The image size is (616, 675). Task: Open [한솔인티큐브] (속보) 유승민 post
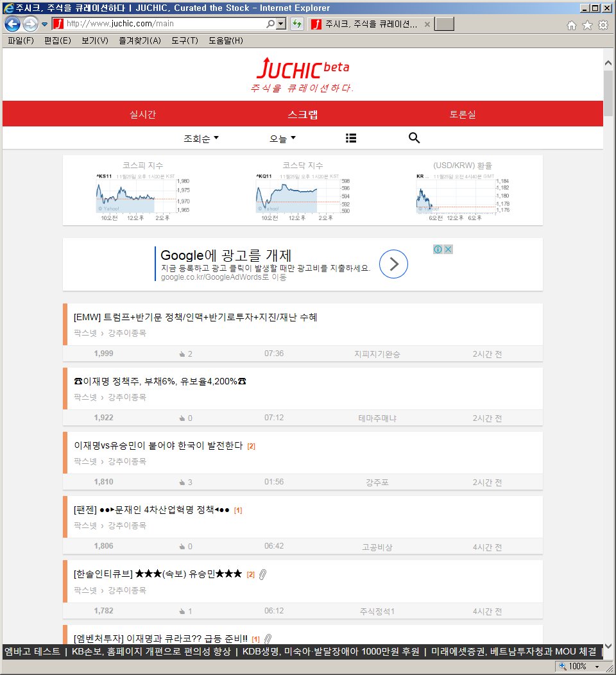tap(158, 574)
